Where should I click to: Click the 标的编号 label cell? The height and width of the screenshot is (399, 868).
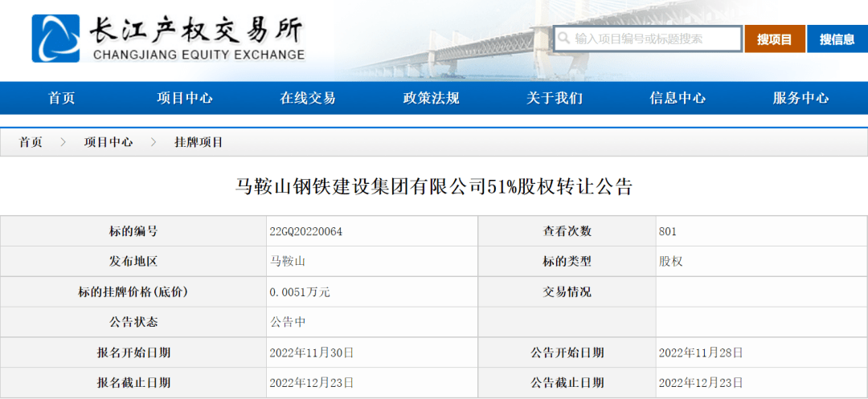click(x=133, y=231)
